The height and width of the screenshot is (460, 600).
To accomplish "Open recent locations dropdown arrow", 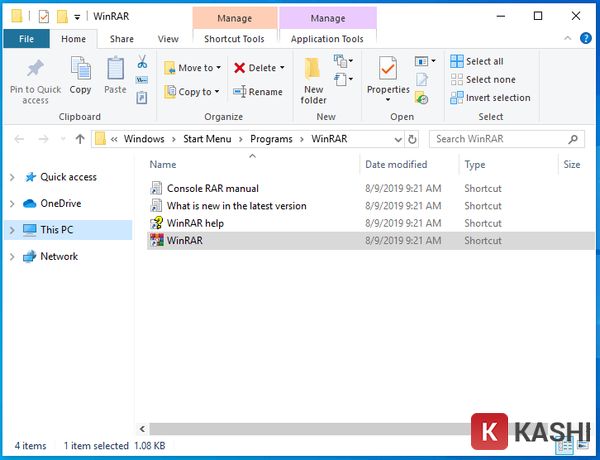I will [63, 139].
